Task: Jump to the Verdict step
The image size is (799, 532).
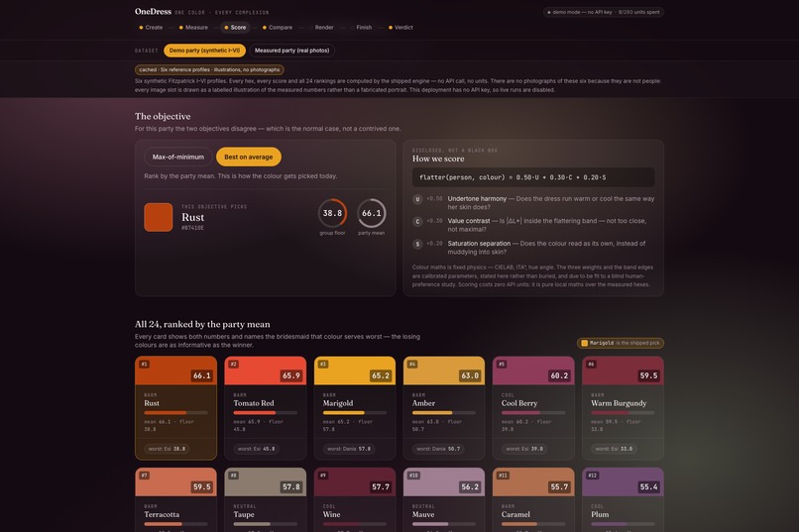Action: [400, 28]
